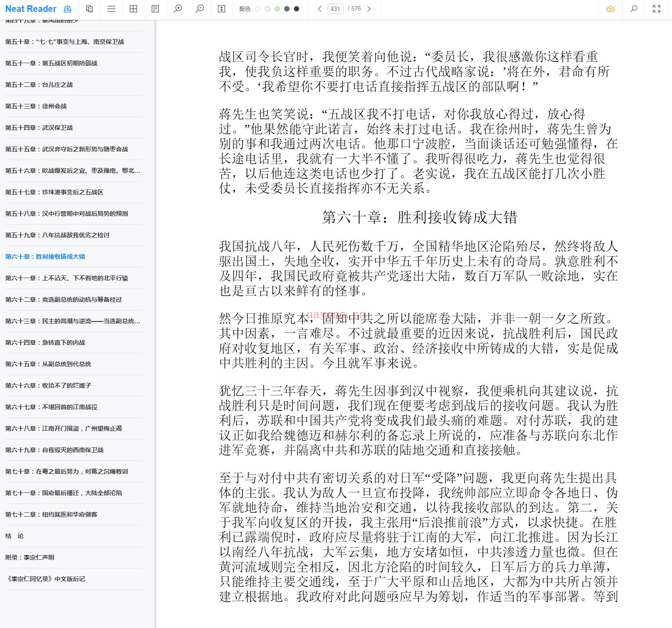Open chapter 第五十九章：八年抗战敌我优劣之检讨

pos(74,235)
